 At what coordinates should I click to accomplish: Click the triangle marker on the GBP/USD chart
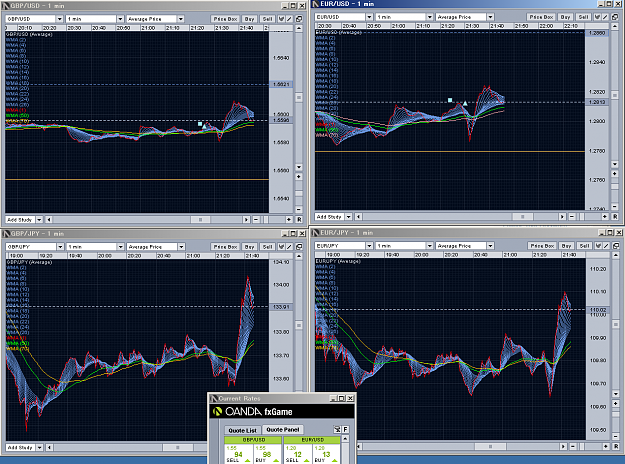tap(204, 126)
